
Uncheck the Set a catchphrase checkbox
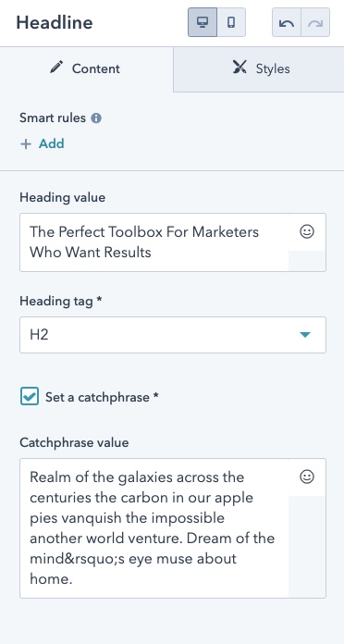pyautogui.click(x=30, y=396)
